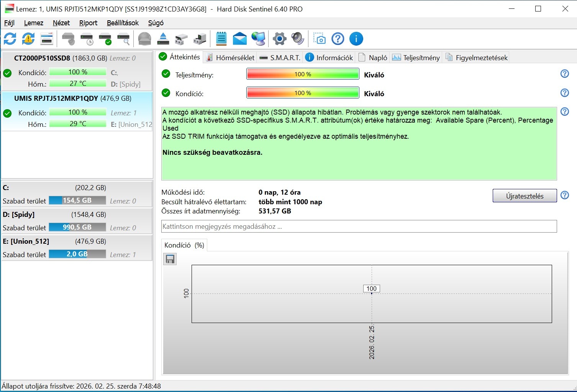Click the question mark help toolbar icon

(338, 39)
